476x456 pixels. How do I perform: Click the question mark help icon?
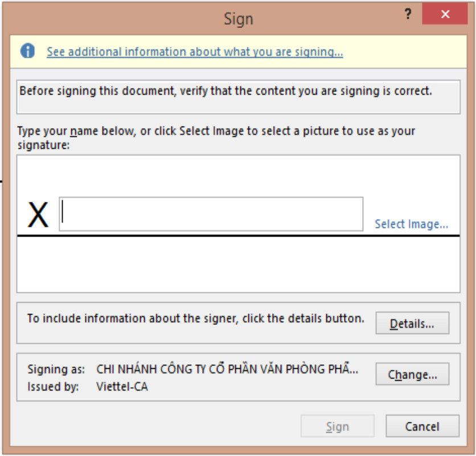click(x=408, y=14)
